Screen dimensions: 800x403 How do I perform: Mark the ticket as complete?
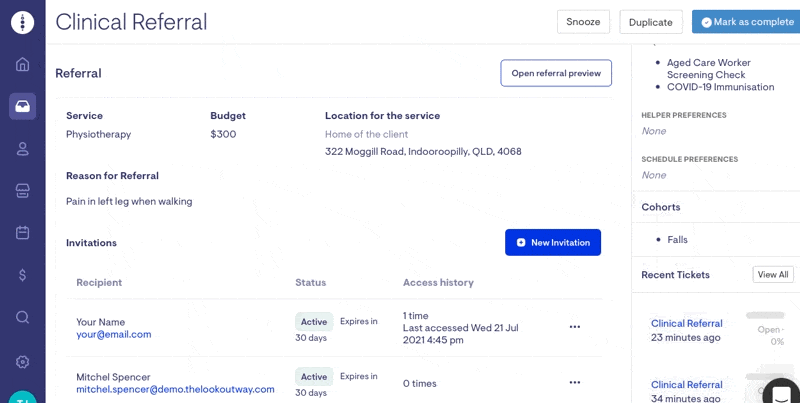(x=746, y=22)
